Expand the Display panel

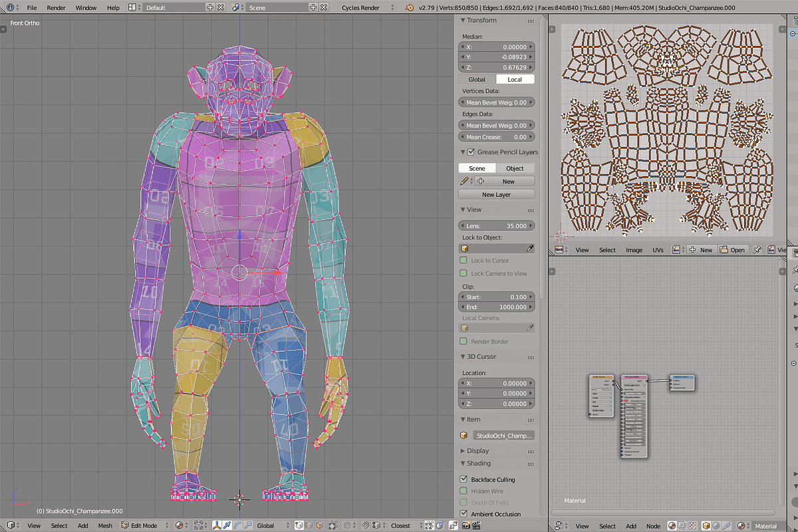click(x=464, y=451)
